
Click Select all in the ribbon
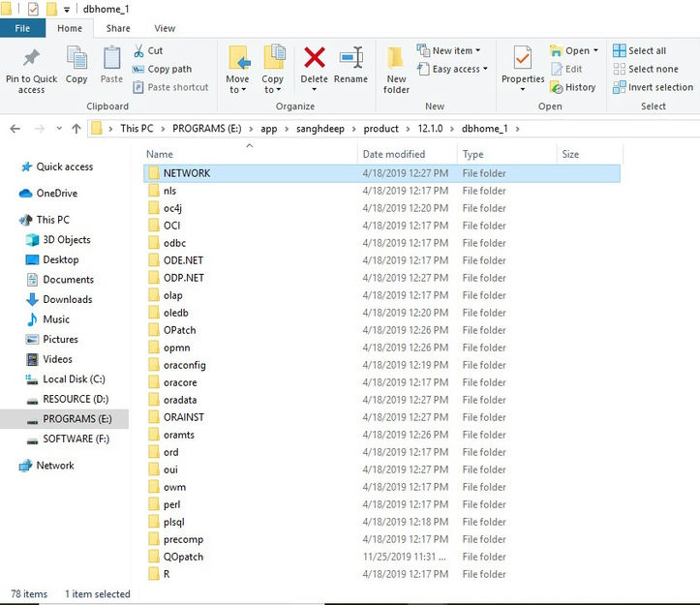[x=639, y=50]
